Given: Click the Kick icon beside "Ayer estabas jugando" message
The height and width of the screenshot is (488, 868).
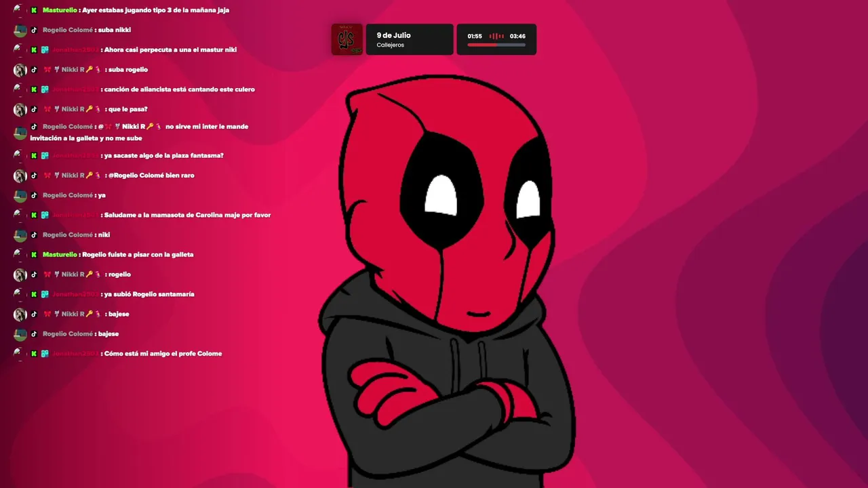Looking at the screenshot, I should (34, 10).
